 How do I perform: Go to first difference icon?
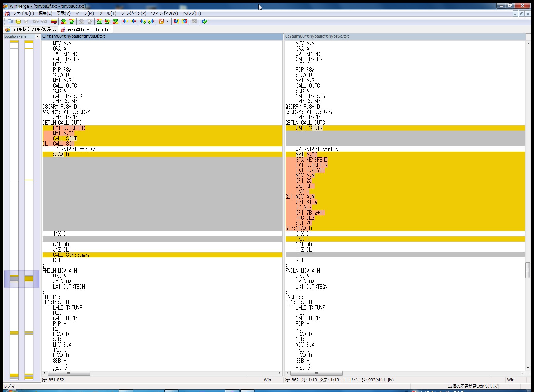pyautogui.click(x=99, y=21)
